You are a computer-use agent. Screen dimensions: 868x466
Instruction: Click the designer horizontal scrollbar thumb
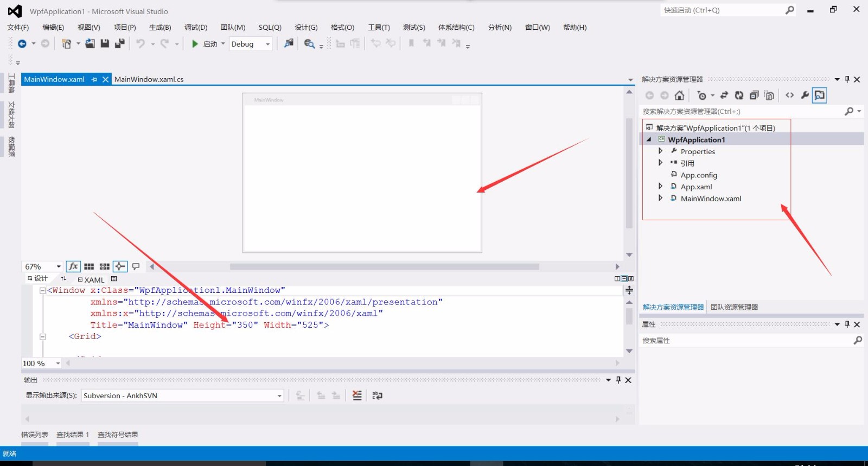point(385,266)
